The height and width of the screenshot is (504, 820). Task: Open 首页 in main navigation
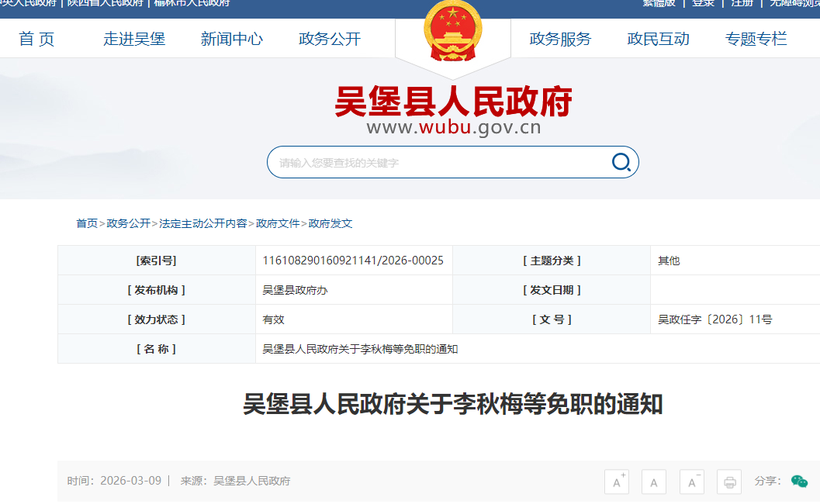36,39
